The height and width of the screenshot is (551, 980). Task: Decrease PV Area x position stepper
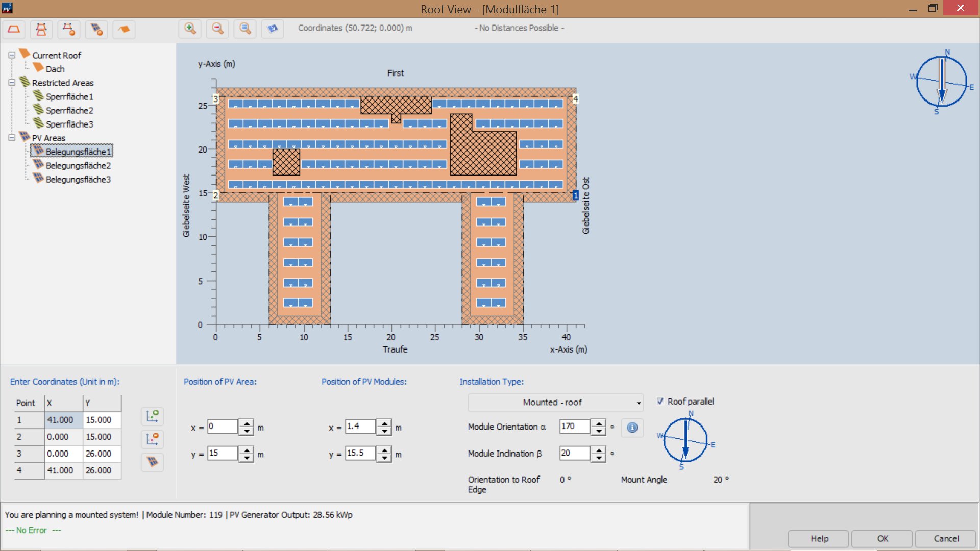tap(247, 431)
